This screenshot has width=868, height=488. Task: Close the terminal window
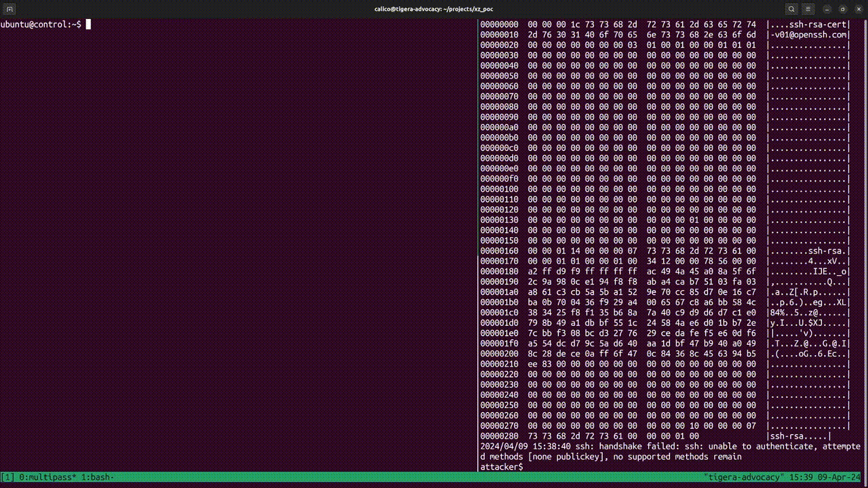point(858,9)
